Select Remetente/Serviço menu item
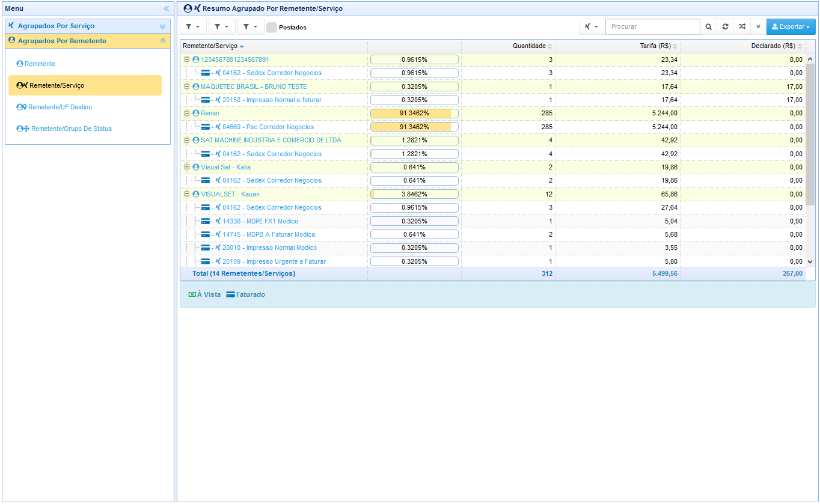 85,85
